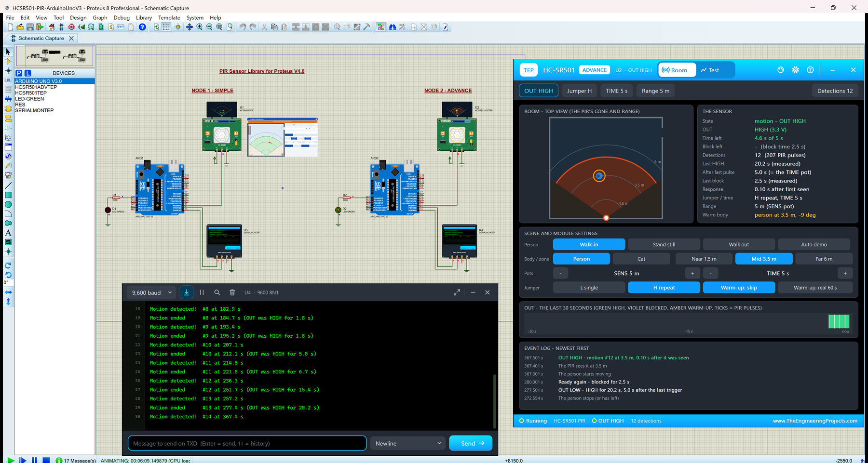
Task: Click the search icon in serial terminal
Action: tap(217, 292)
